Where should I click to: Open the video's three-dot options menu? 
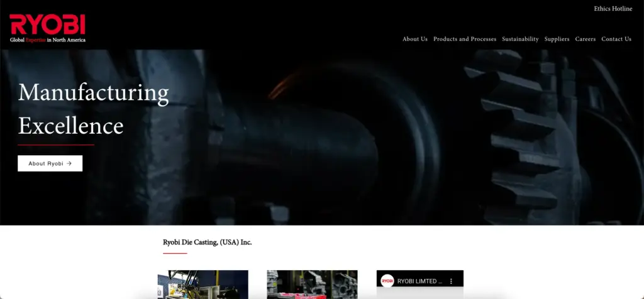click(451, 281)
